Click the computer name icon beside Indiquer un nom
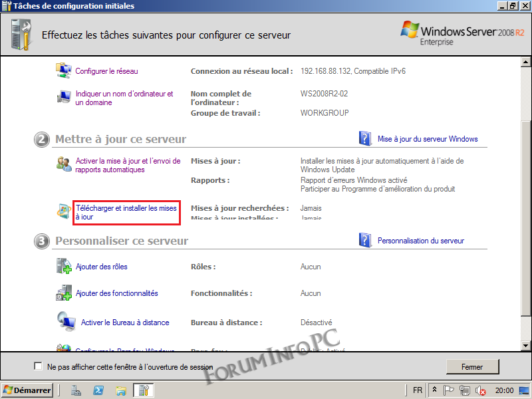The width and height of the screenshot is (532, 399). (x=63, y=97)
